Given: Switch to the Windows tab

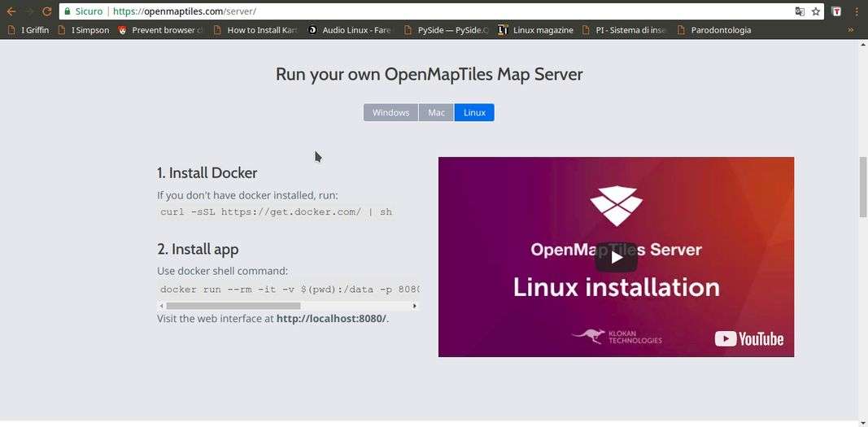Looking at the screenshot, I should [x=390, y=112].
